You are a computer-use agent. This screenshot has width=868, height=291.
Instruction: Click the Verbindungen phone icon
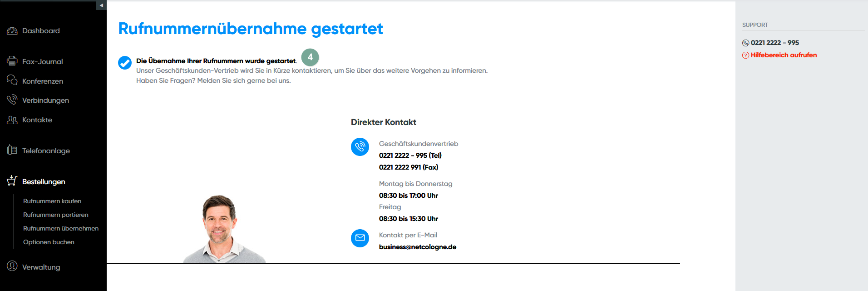coord(12,100)
